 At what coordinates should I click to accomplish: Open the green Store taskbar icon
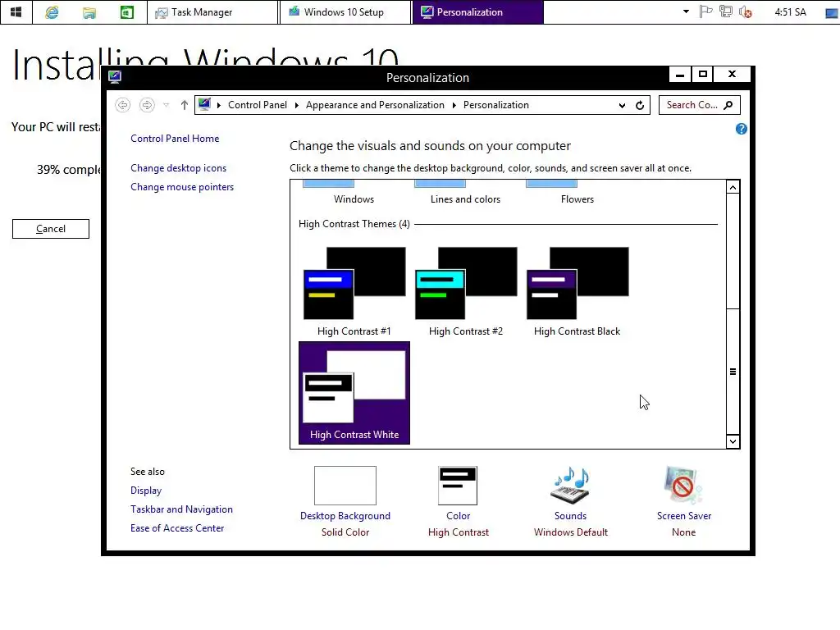pos(127,12)
